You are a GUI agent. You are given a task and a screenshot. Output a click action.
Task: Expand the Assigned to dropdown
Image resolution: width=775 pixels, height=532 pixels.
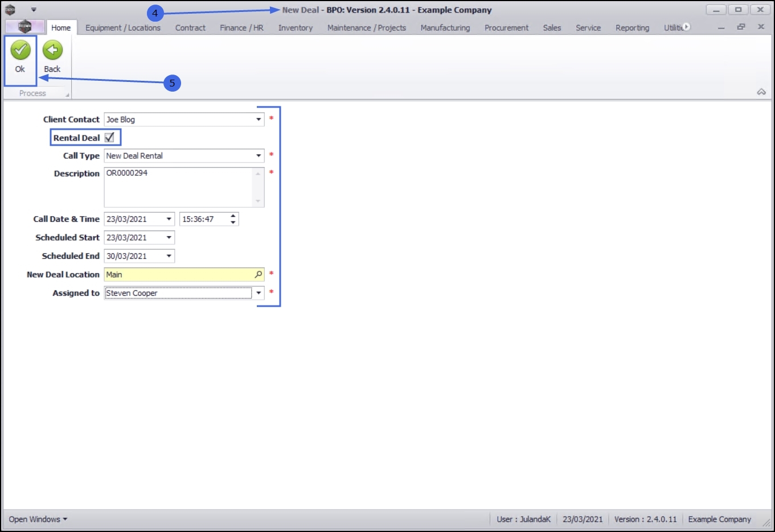tap(259, 293)
